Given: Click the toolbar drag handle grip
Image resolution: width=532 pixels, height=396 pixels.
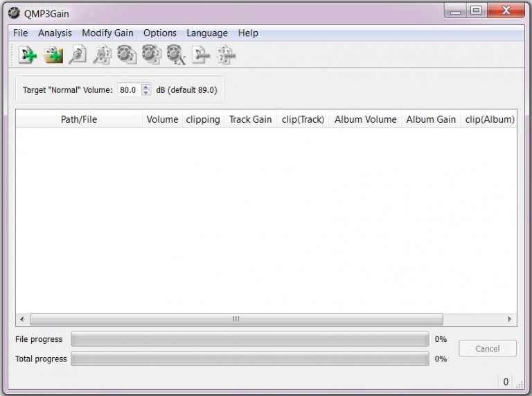Looking at the screenshot, I should click(12, 55).
